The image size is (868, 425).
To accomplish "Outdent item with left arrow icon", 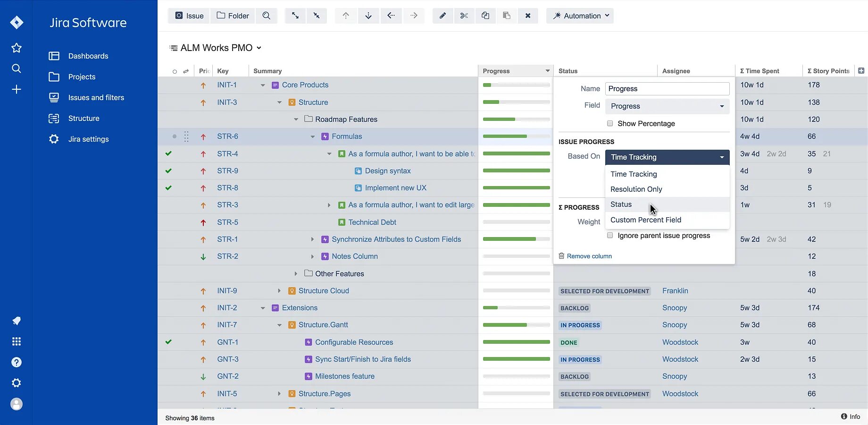I will point(391,16).
